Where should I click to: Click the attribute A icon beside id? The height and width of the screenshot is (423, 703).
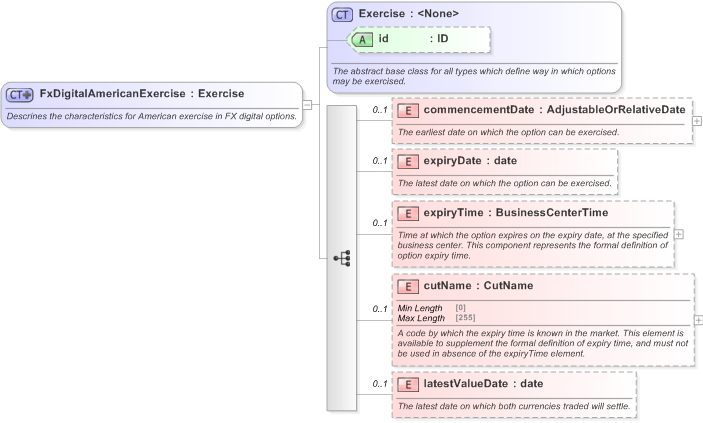point(362,39)
